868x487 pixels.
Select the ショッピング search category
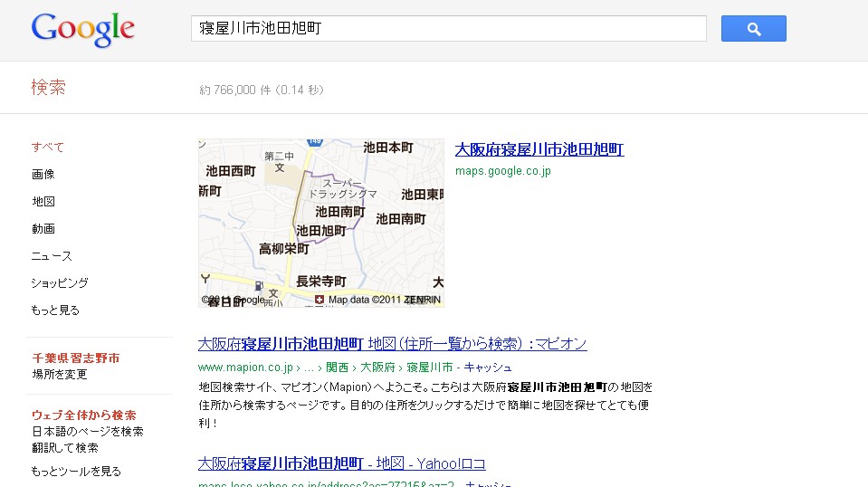(x=60, y=282)
